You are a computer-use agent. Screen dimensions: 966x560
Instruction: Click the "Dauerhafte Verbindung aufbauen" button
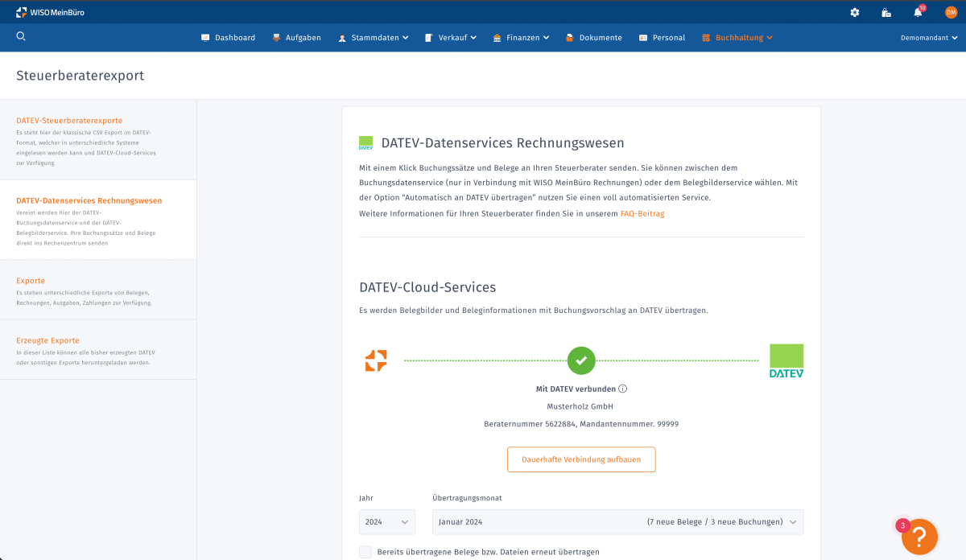click(x=581, y=459)
